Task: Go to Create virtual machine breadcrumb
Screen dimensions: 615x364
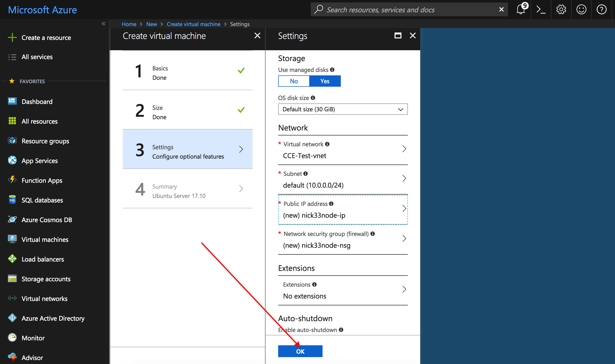Action: click(x=193, y=24)
